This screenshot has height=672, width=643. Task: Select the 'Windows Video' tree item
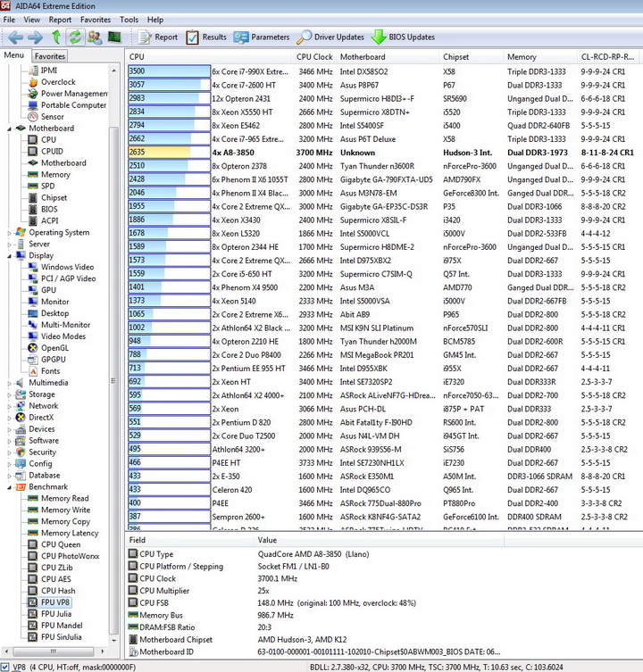pyautogui.click(x=67, y=267)
